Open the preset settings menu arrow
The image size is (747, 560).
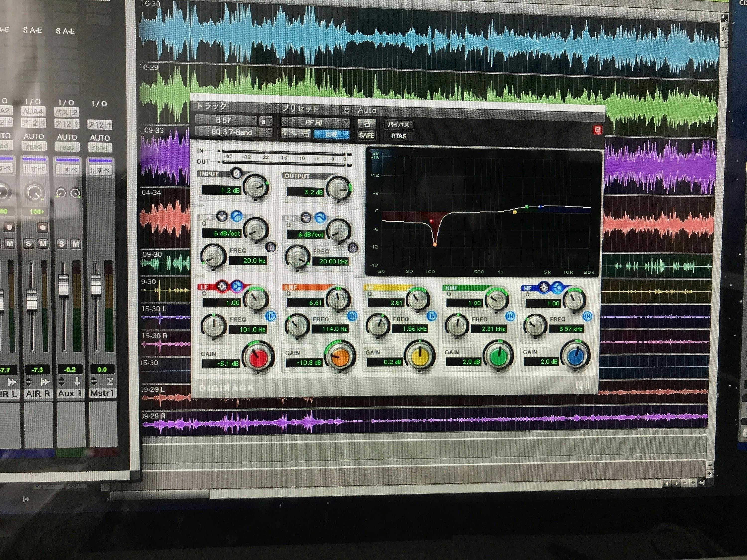[347, 111]
